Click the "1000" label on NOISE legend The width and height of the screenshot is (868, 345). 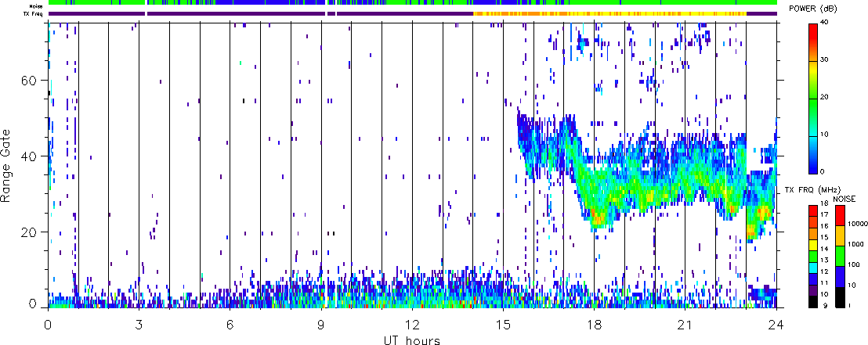(854, 245)
